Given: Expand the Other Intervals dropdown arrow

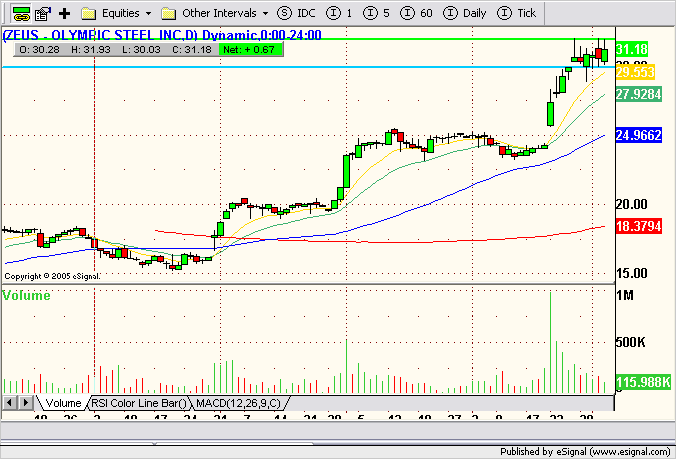Looking at the screenshot, I should tap(266, 14).
